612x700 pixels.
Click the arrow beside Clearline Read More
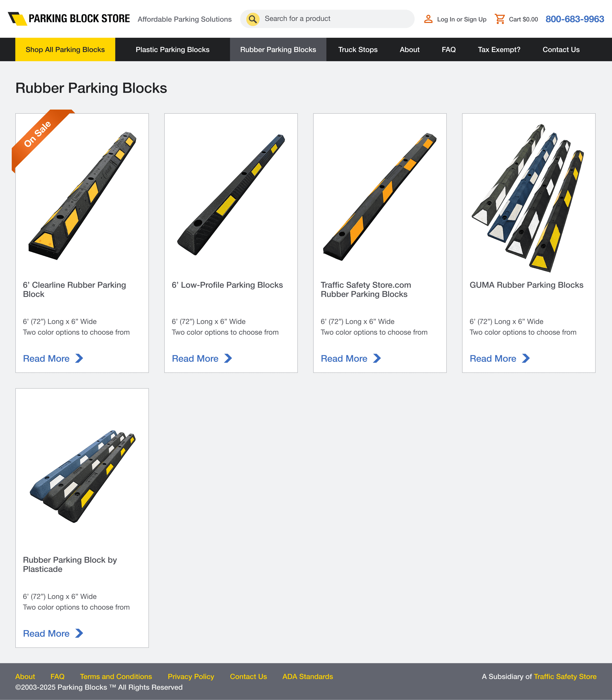point(79,358)
